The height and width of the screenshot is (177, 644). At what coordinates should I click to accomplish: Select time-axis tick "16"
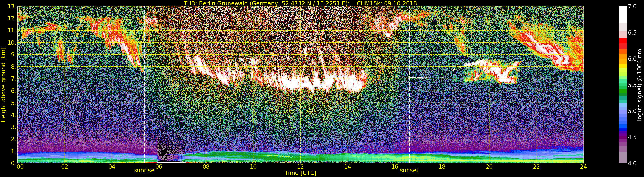click(395, 167)
